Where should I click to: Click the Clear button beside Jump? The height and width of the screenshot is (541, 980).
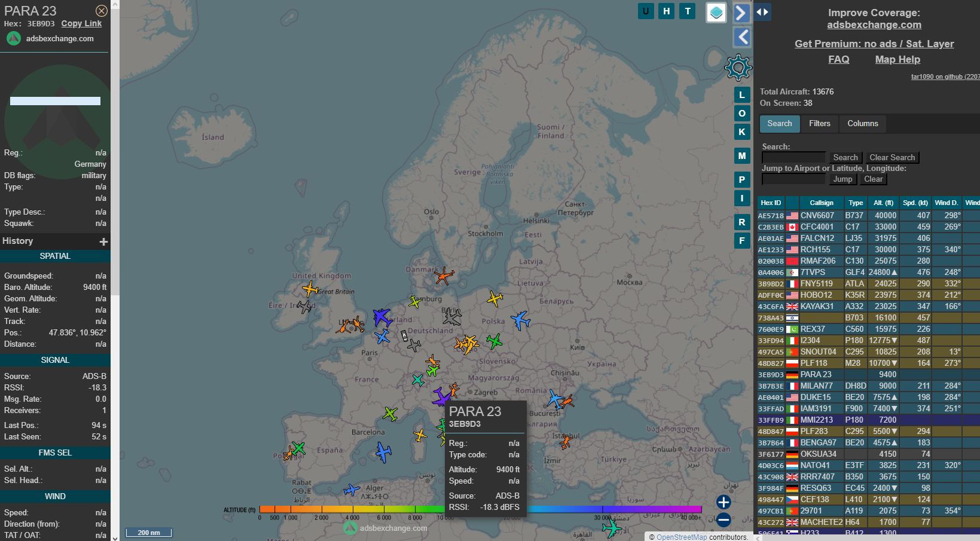(x=873, y=179)
